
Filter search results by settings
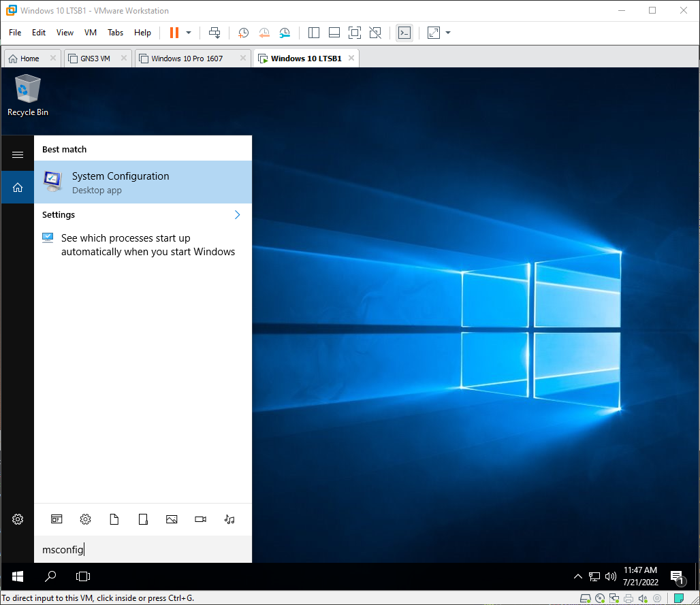(85, 519)
